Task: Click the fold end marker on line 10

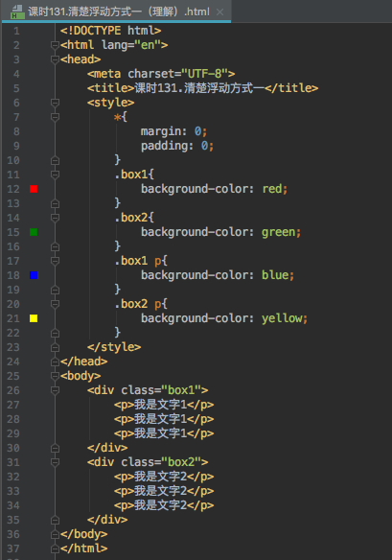Action: point(55,160)
